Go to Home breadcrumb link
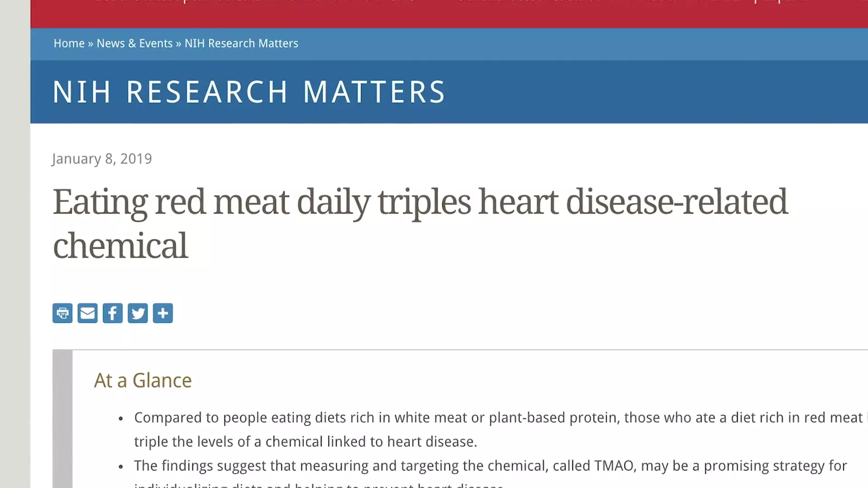The width and height of the screenshot is (868, 488). click(x=69, y=43)
